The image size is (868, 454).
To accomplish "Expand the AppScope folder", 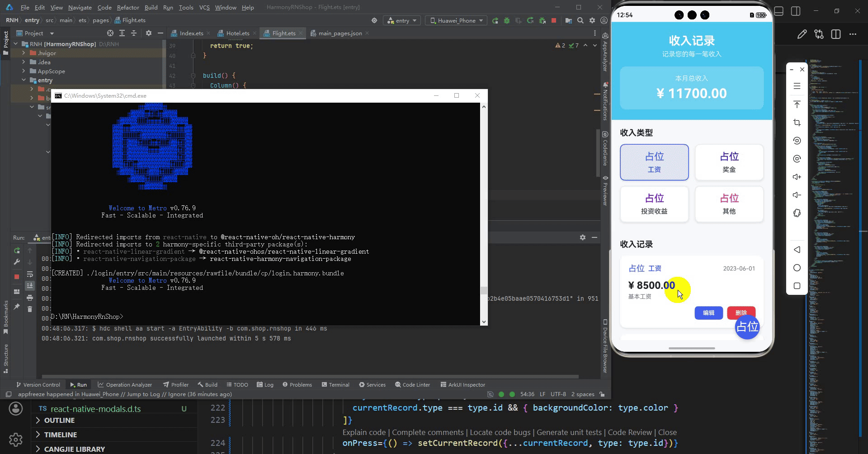I will pos(24,71).
